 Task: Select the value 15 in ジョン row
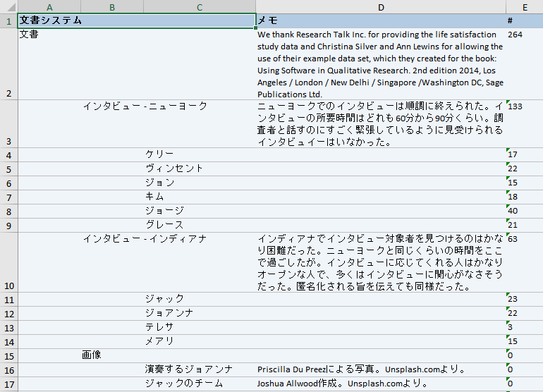pyautogui.click(x=525, y=183)
